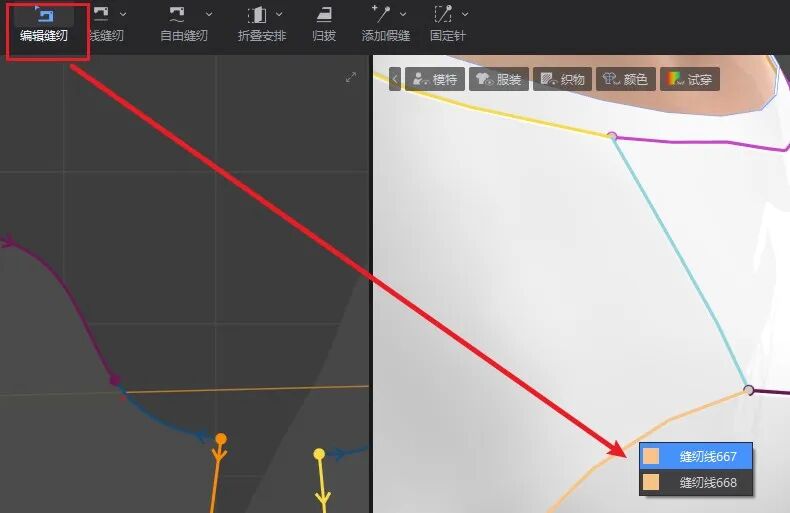Click the yellow sewing point in 2D view

[x=319, y=454]
